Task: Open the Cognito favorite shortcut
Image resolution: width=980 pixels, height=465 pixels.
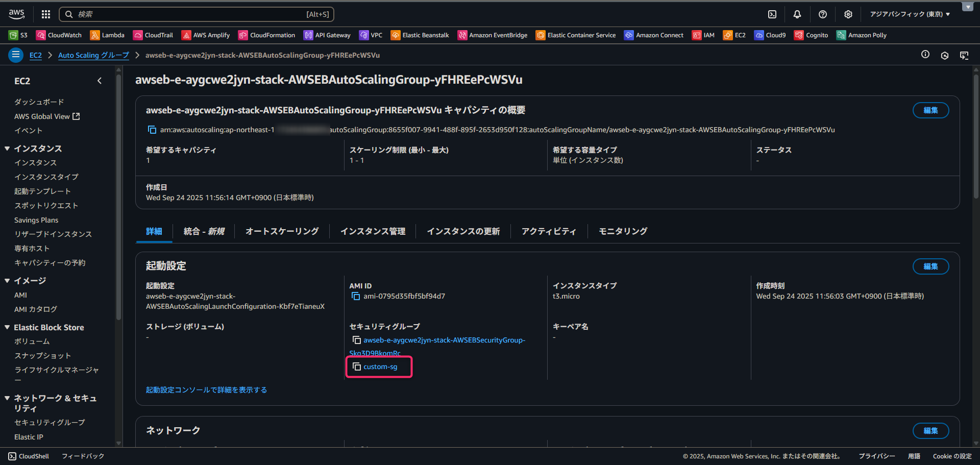Action: click(x=811, y=35)
